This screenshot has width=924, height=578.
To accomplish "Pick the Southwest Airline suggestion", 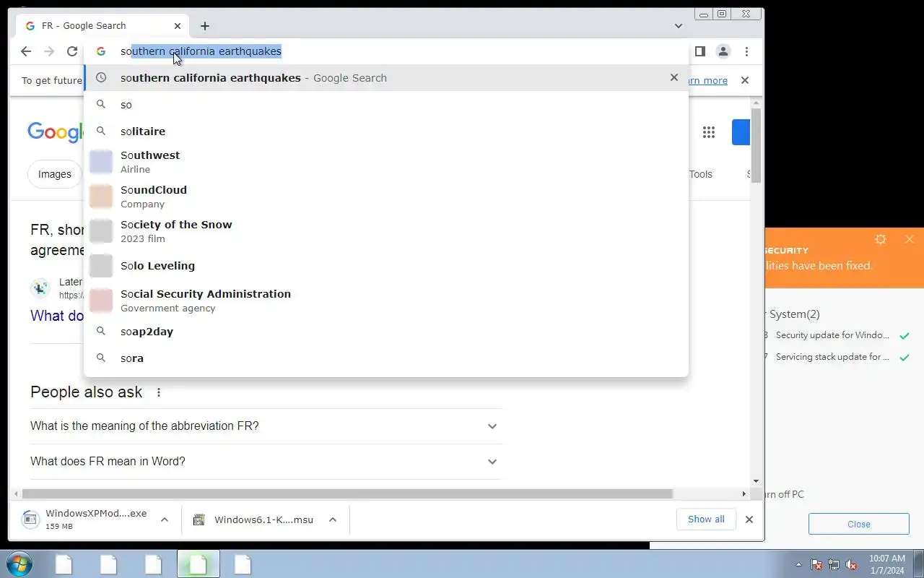I will coord(386,162).
